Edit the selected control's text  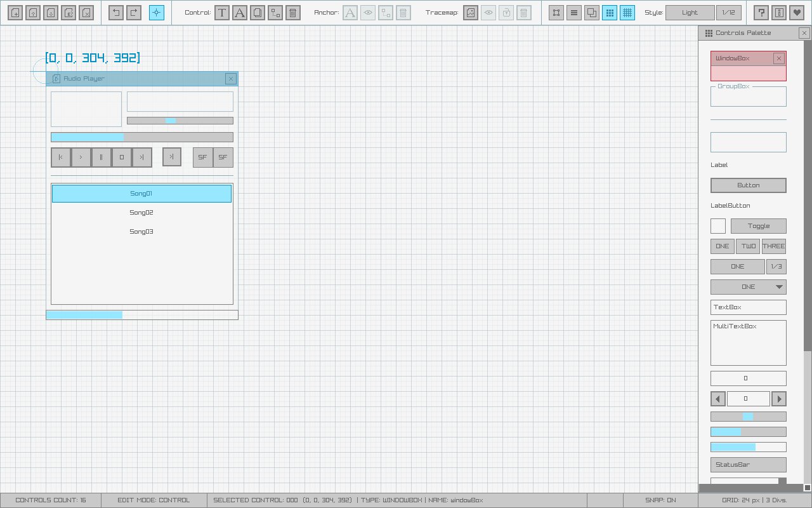222,12
